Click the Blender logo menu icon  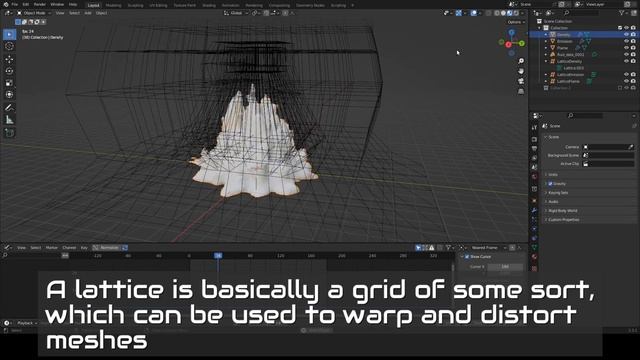click(x=6, y=4)
